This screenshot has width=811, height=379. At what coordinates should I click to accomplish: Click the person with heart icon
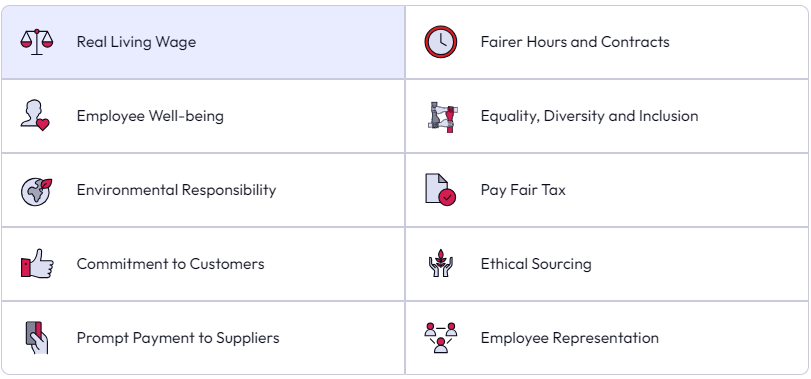35,115
